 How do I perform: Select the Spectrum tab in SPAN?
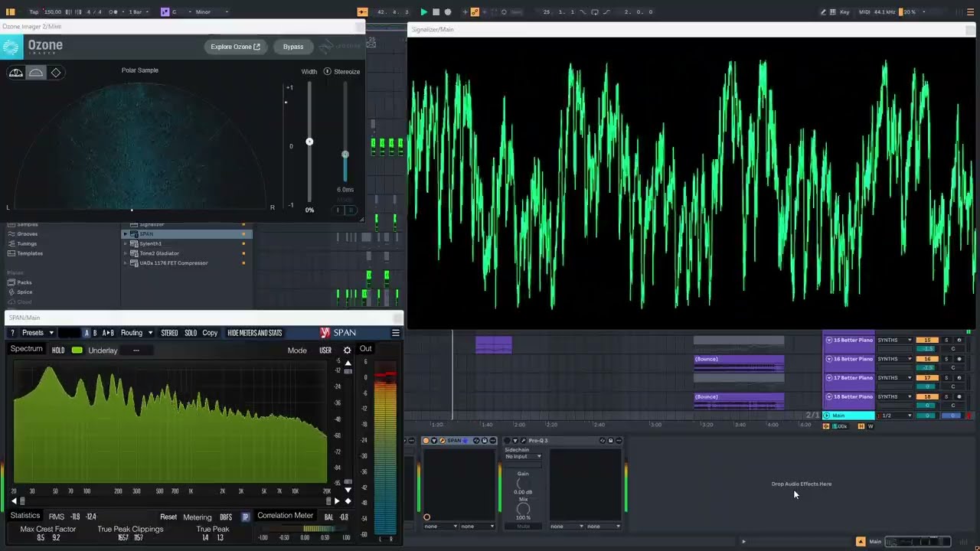(27, 349)
